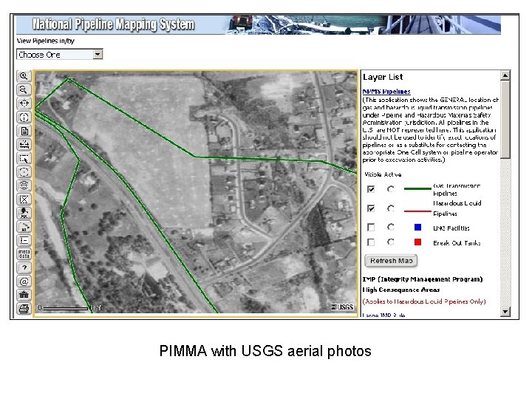Select the Zoom Out tool
The image size is (532, 399).
[x=24, y=89]
